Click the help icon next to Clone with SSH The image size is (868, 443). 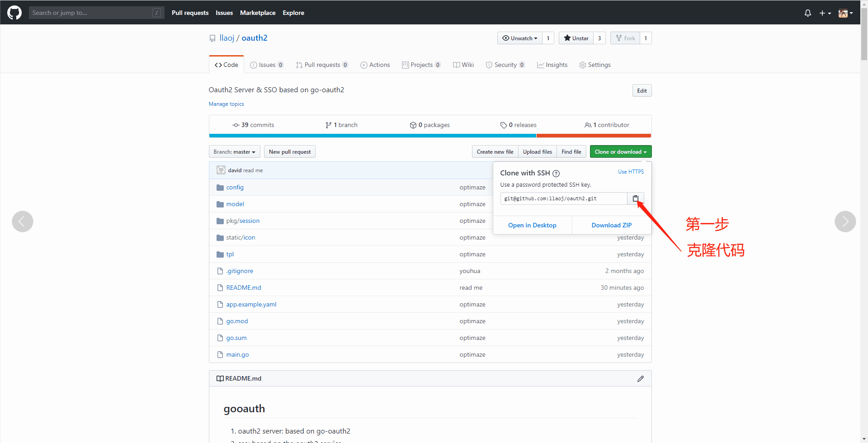[556, 173]
